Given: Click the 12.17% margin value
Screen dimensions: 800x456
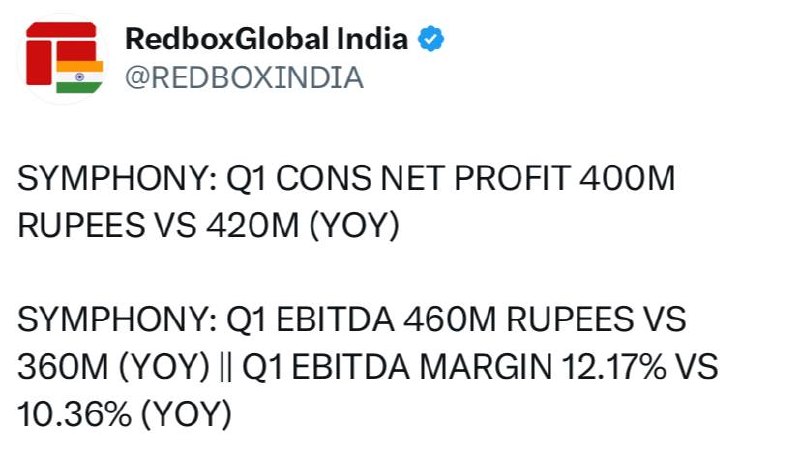Looking at the screenshot, I should click(x=614, y=367).
